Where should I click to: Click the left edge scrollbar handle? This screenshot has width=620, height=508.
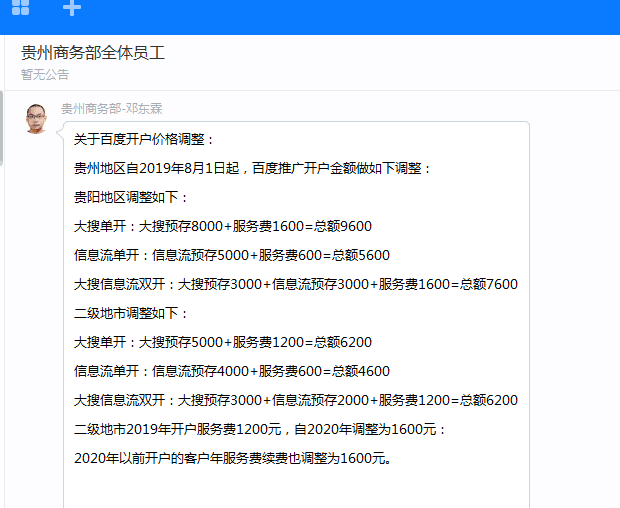2,128
